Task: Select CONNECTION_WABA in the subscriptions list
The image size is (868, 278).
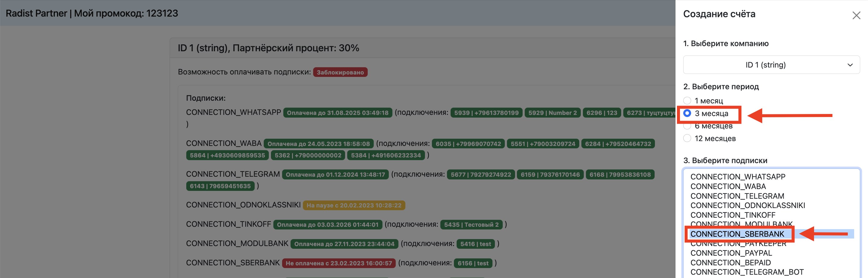Action: pos(728,186)
